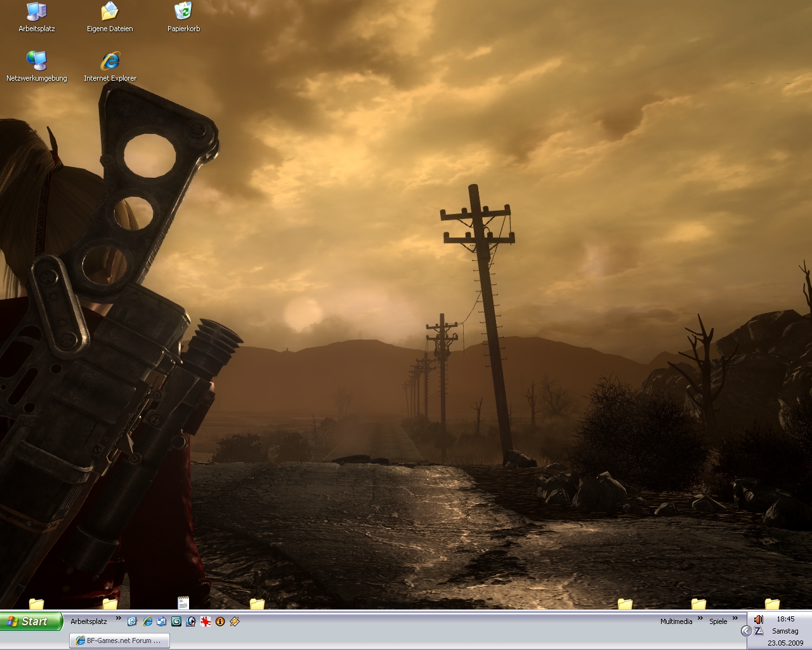The height and width of the screenshot is (650, 812).
Task: Launch Winamp lightning bolt quick launch icon
Action: [x=235, y=621]
